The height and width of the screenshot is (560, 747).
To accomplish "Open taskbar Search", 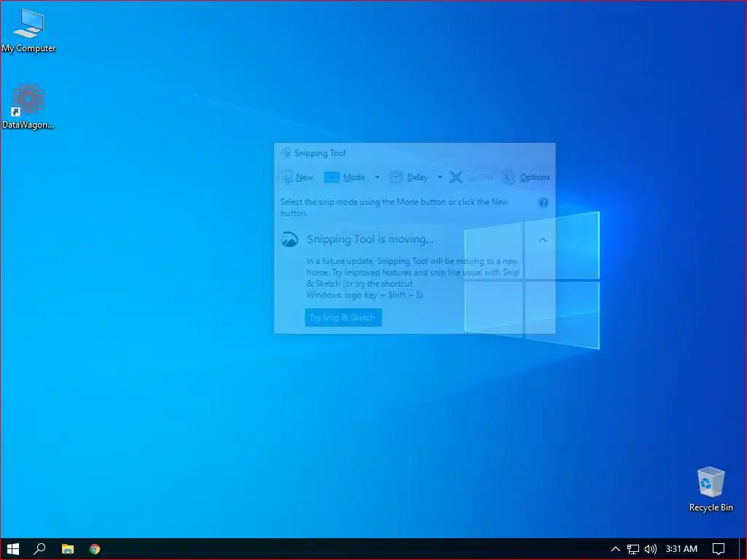I will pyautogui.click(x=39, y=549).
